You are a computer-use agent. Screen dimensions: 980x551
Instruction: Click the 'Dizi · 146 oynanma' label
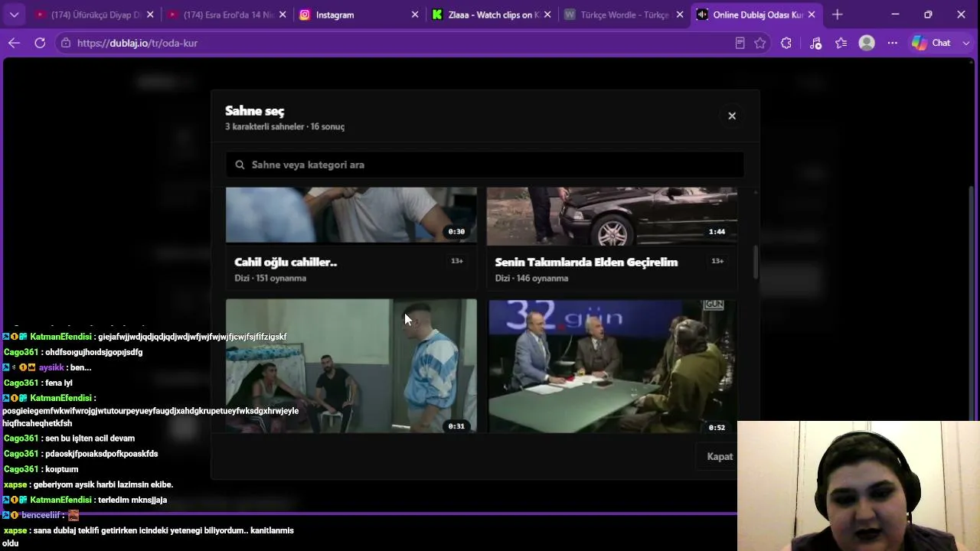pyautogui.click(x=531, y=278)
